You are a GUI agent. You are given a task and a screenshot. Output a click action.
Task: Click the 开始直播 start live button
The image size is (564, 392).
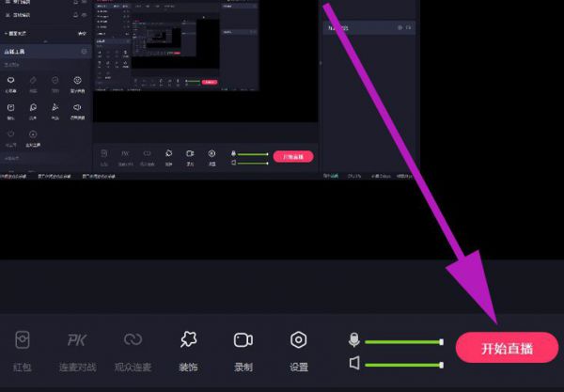point(507,348)
